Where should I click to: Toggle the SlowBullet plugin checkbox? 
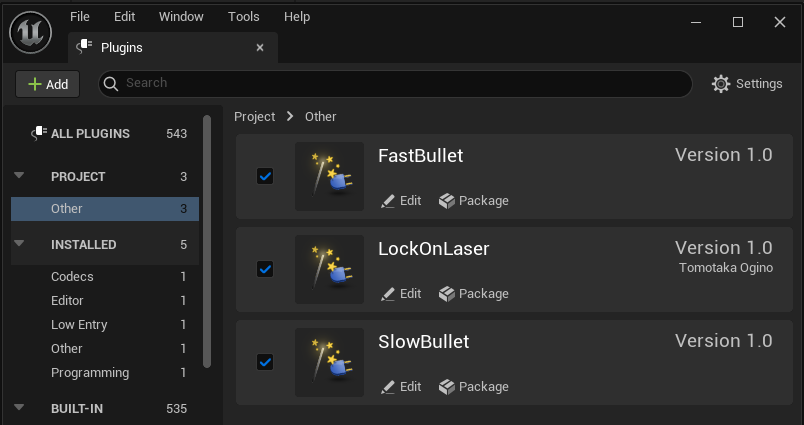pos(265,362)
